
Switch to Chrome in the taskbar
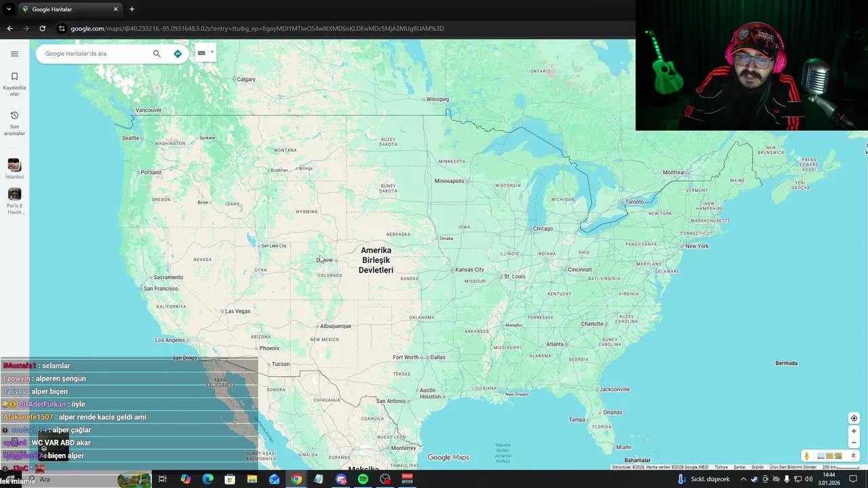[296, 479]
